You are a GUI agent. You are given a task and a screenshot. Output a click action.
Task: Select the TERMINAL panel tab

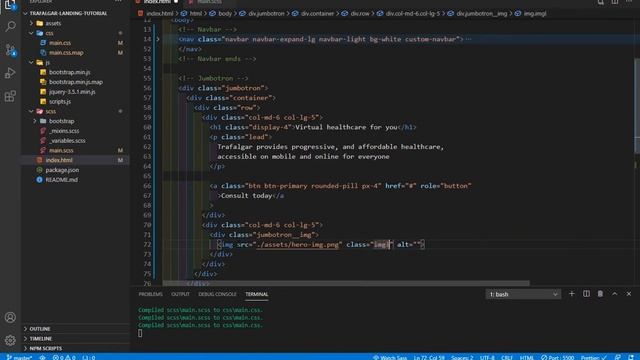click(257, 294)
